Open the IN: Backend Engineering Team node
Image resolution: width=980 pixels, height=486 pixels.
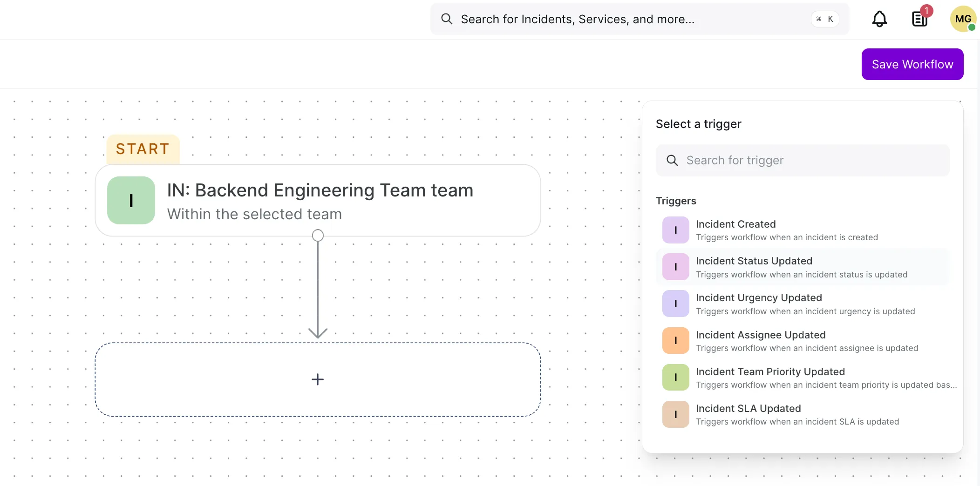click(x=318, y=200)
